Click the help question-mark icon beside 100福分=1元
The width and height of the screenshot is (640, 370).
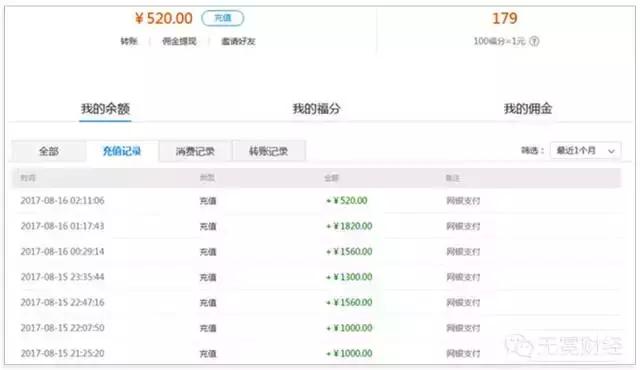click(534, 41)
